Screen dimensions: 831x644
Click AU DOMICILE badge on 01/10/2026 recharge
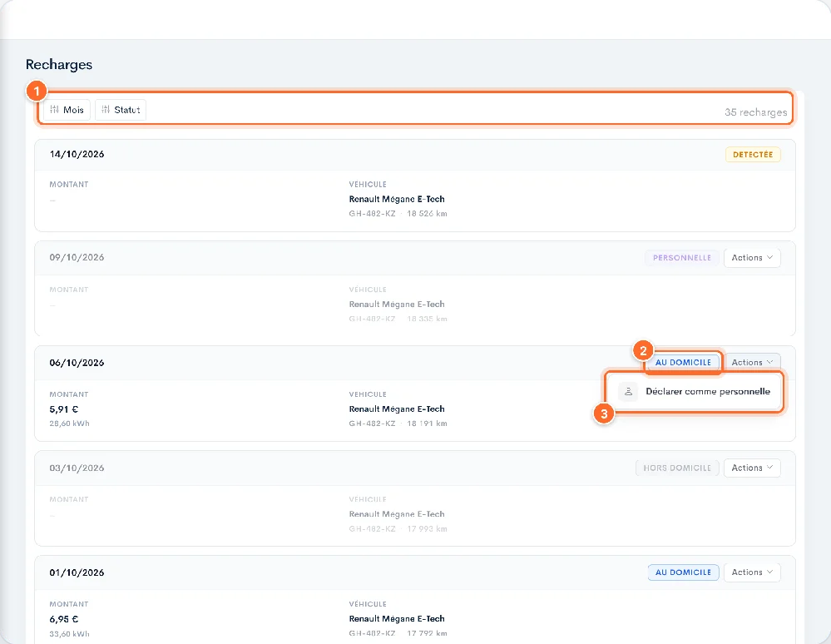coord(683,572)
